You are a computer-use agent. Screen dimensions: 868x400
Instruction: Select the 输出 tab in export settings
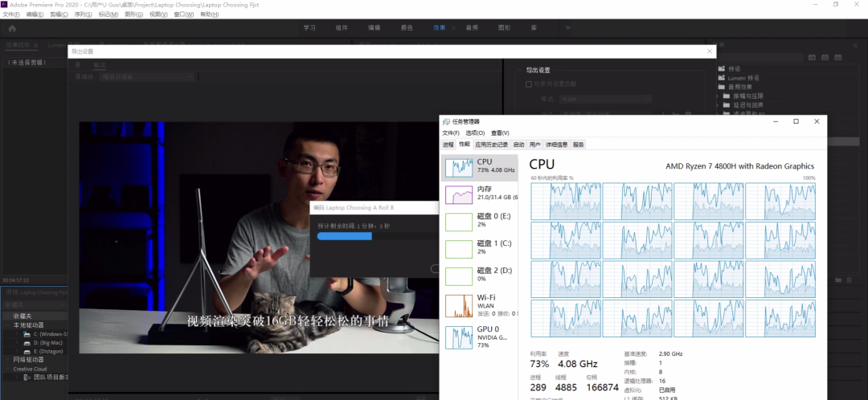point(99,65)
